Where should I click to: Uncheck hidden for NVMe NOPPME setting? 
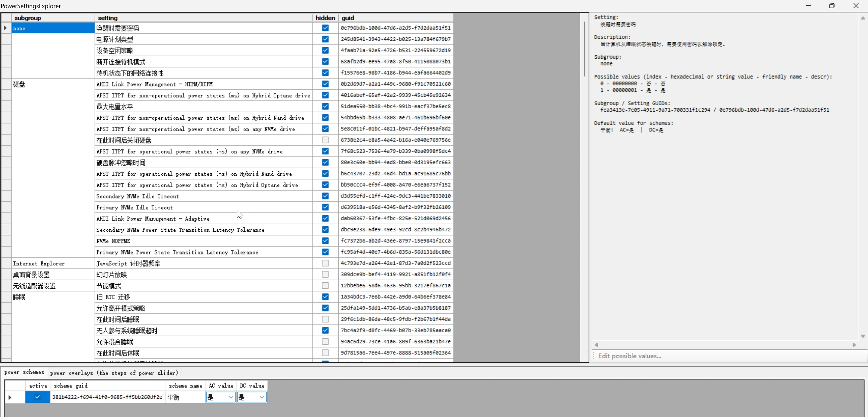tap(325, 241)
